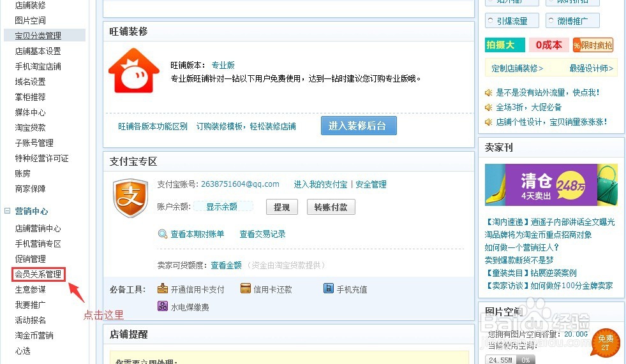
Task: Click the 信用卡还款 card icon
Action: [246, 289]
